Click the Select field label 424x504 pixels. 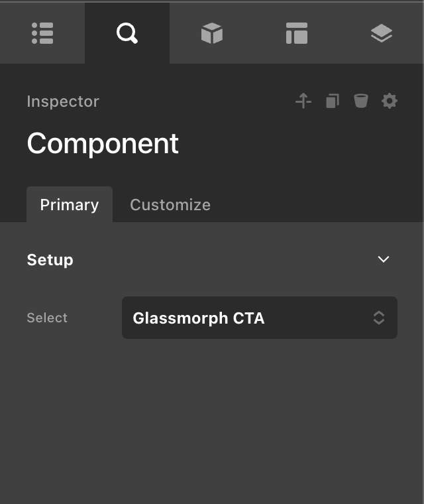[47, 318]
